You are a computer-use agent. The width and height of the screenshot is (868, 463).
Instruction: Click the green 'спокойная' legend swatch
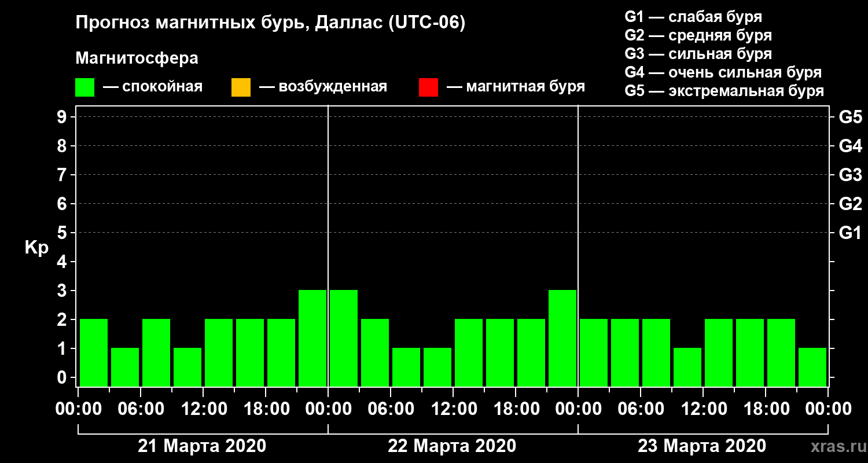84,87
